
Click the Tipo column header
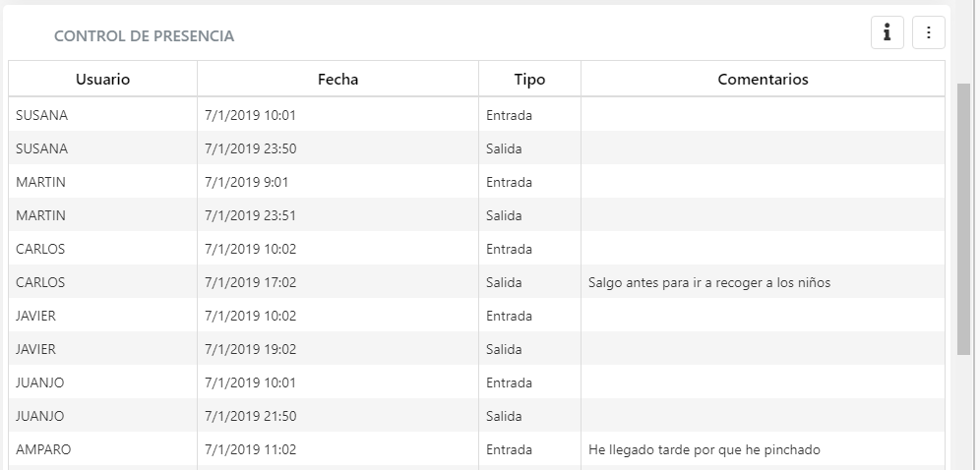(x=529, y=80)
